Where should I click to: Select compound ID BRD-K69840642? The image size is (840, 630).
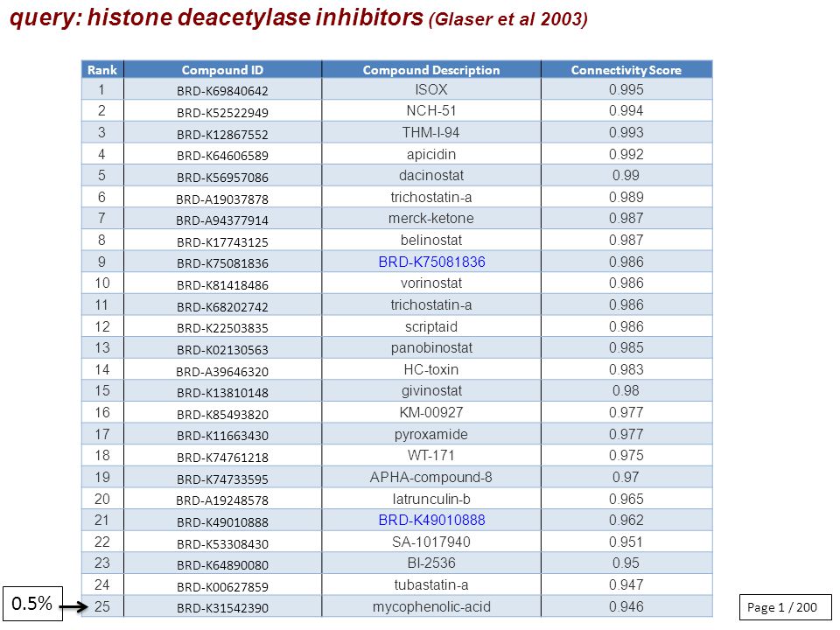click(222, 91)
